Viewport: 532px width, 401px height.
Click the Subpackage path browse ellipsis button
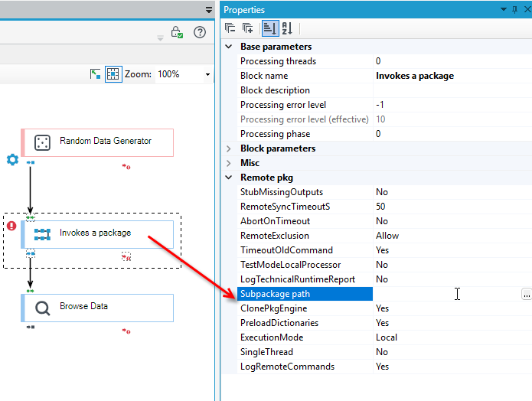click(x=526, y=294)
